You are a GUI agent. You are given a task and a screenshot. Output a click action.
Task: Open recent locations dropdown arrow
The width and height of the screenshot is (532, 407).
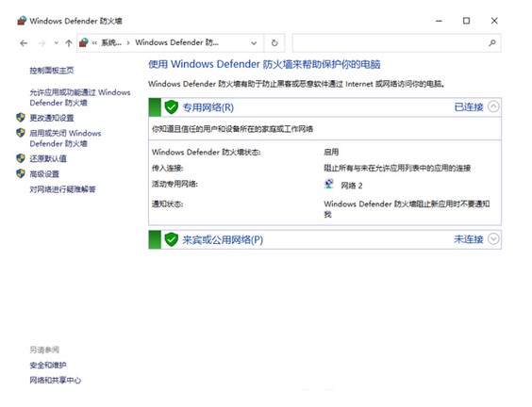coord(57,43)
